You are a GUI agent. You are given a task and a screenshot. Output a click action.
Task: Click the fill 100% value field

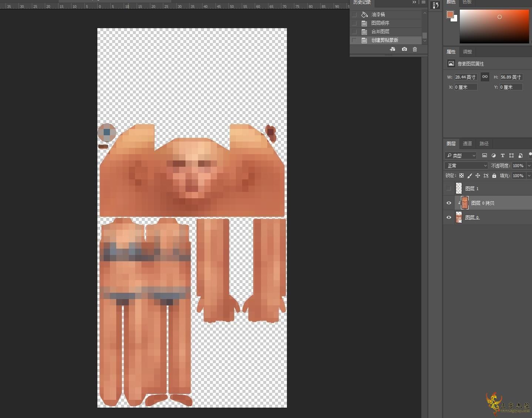[x=519, y=176]
